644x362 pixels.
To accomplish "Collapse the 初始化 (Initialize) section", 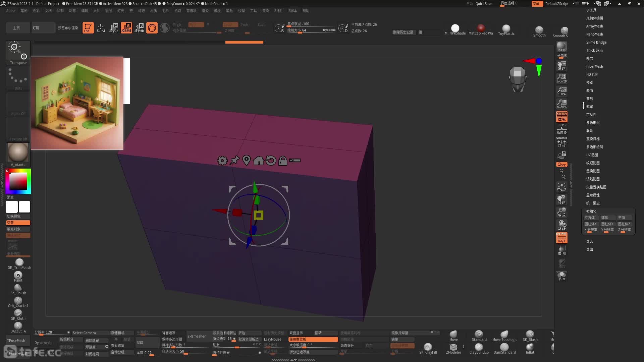I will coord(591,211).
